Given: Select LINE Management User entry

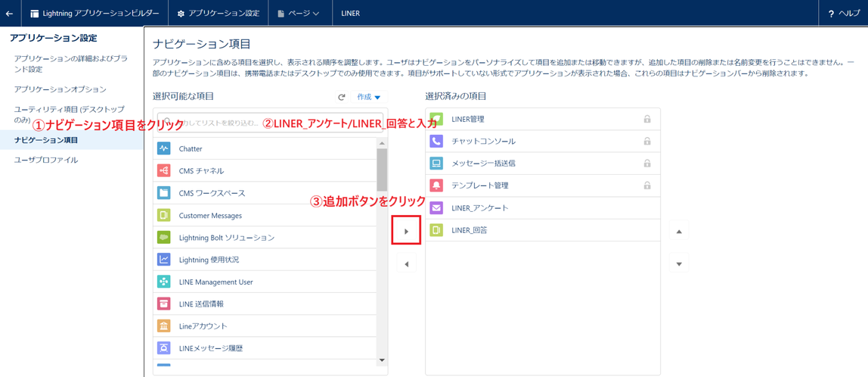Looking at the screenshot, I should (x=216, y=282).
